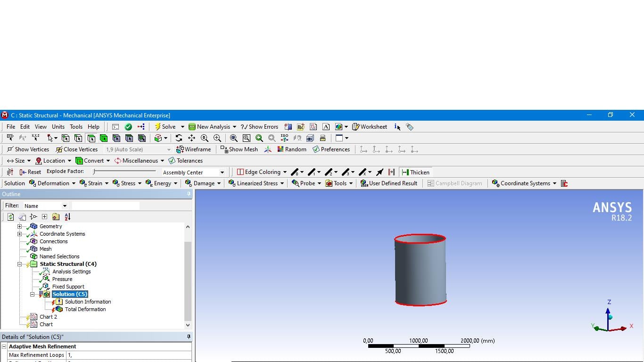Select Solution Information in the tree

pyautogui.click(x=88, y=302)
